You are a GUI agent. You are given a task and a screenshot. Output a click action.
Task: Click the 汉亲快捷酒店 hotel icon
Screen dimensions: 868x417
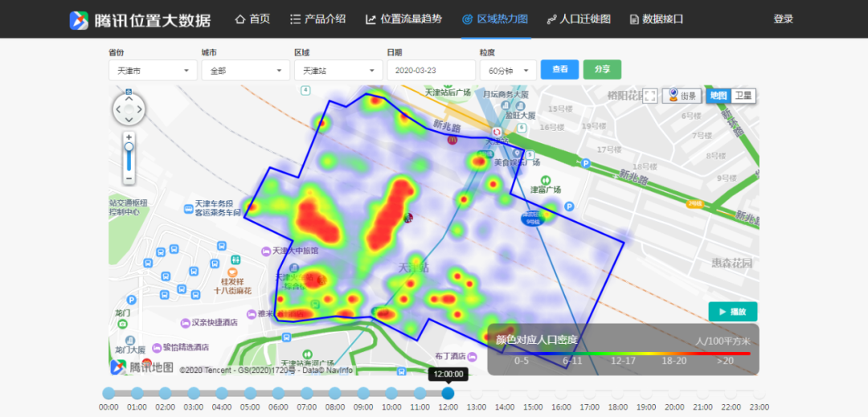pos(185,322)
